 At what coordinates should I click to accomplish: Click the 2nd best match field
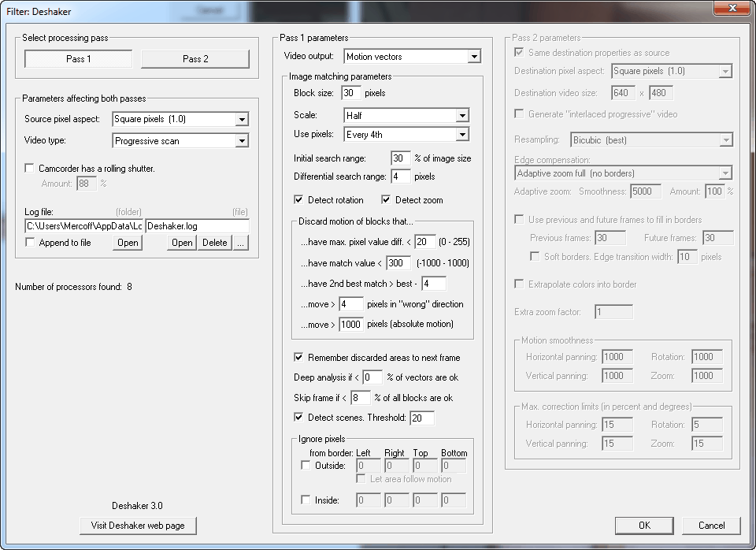tap(433, 284)
